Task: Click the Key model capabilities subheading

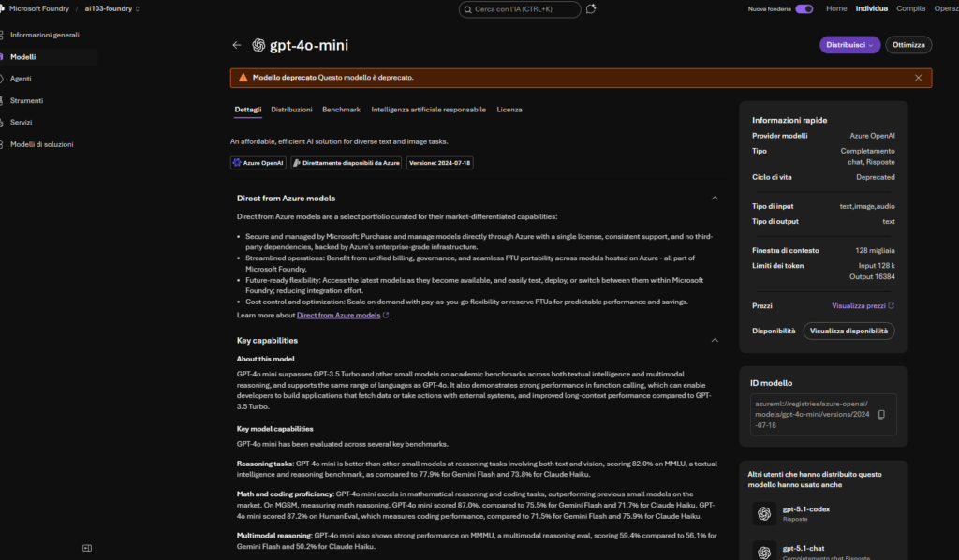Action: (274, 429)
